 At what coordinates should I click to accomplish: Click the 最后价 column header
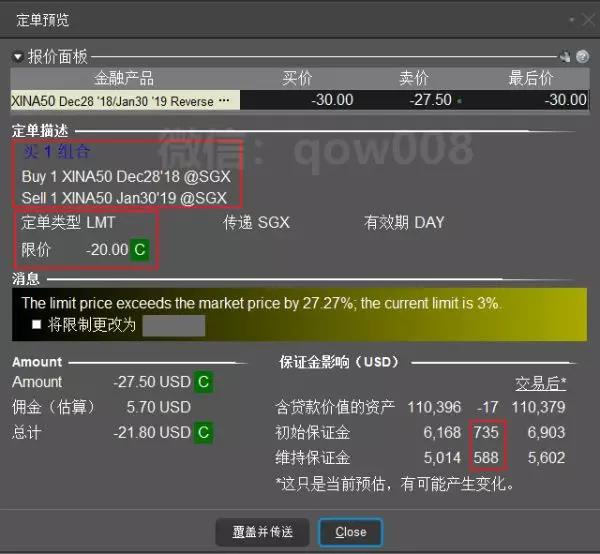530,78
